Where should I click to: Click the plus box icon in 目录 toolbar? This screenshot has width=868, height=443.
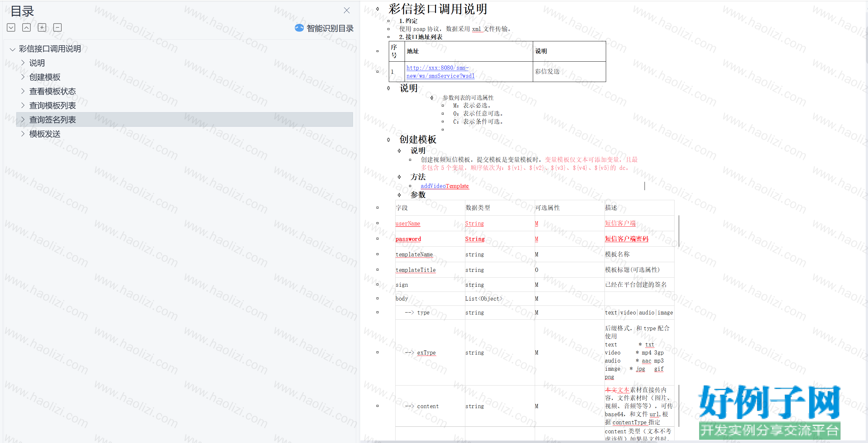pos(42,28)
